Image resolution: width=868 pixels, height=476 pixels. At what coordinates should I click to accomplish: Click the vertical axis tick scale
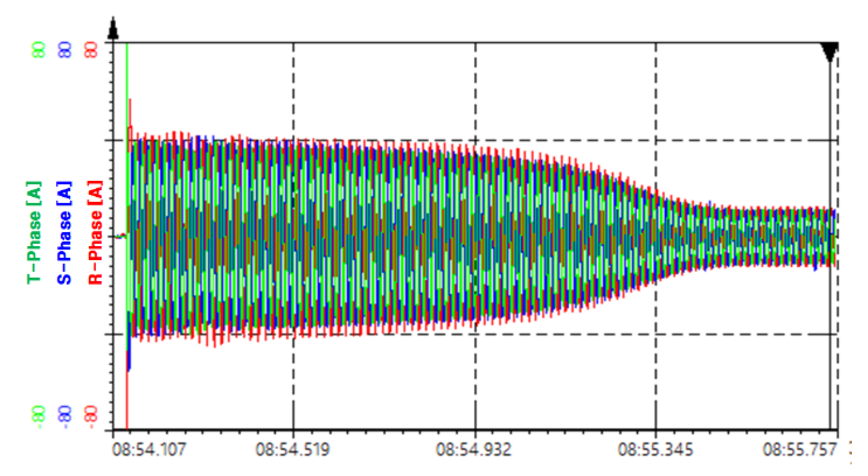[111, 236]
